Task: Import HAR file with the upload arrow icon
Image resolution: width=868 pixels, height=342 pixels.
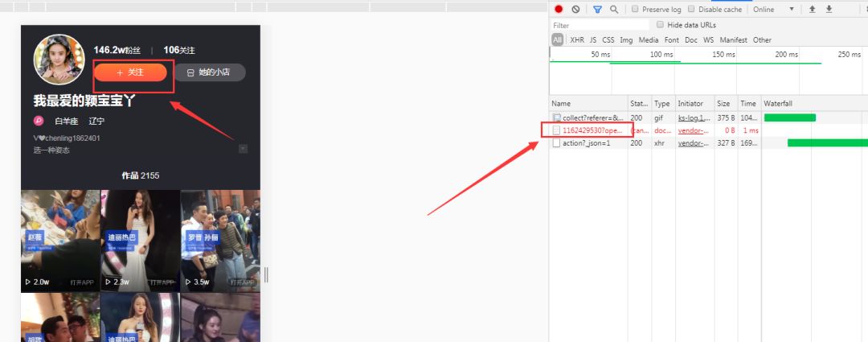Action: tap(813, 9)
